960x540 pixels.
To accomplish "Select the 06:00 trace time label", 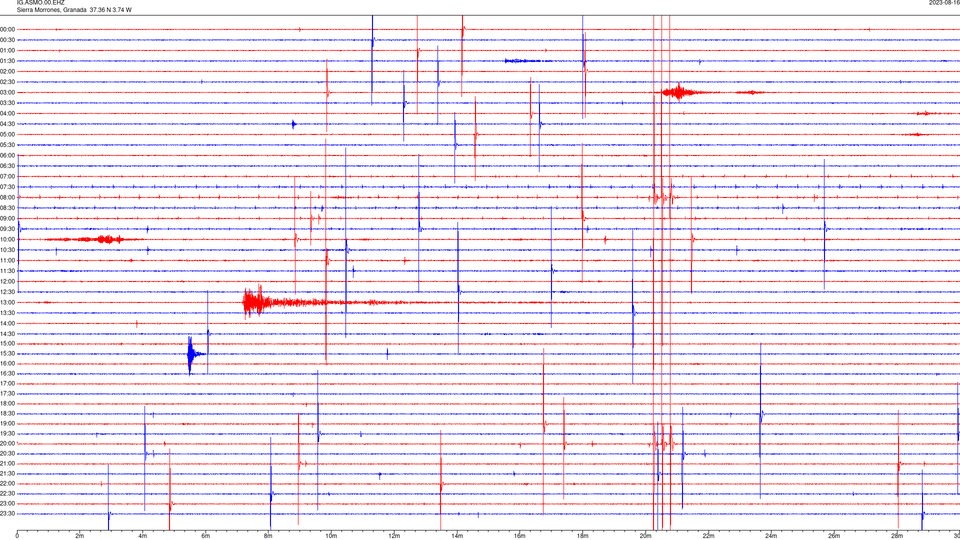I will (x=7, y=156).
